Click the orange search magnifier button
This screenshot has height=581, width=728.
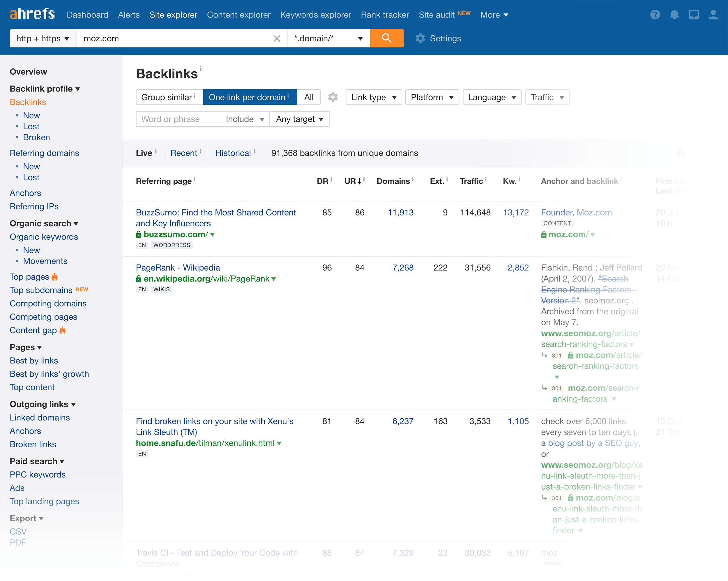387,38
